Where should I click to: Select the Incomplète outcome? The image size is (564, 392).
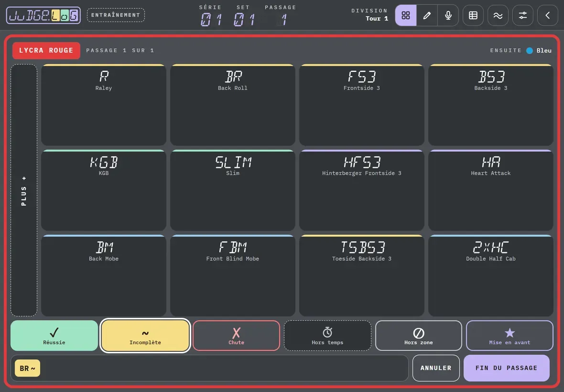pos(145,336)
